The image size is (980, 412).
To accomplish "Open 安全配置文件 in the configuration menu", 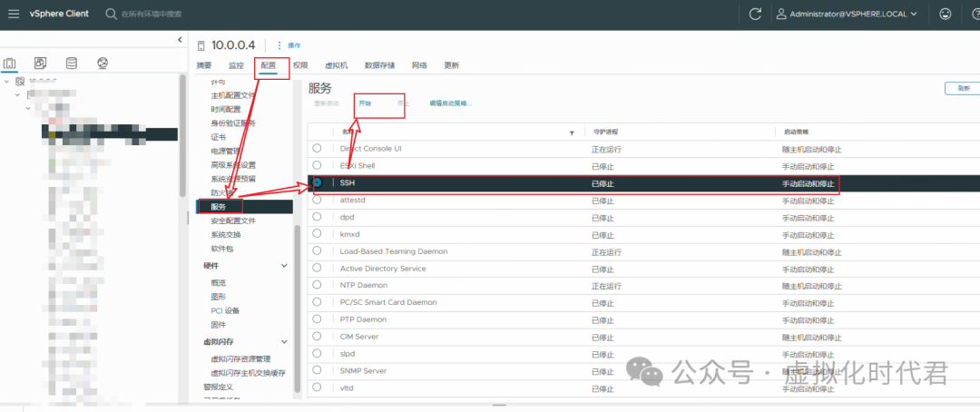I will (x=233, y=221).
